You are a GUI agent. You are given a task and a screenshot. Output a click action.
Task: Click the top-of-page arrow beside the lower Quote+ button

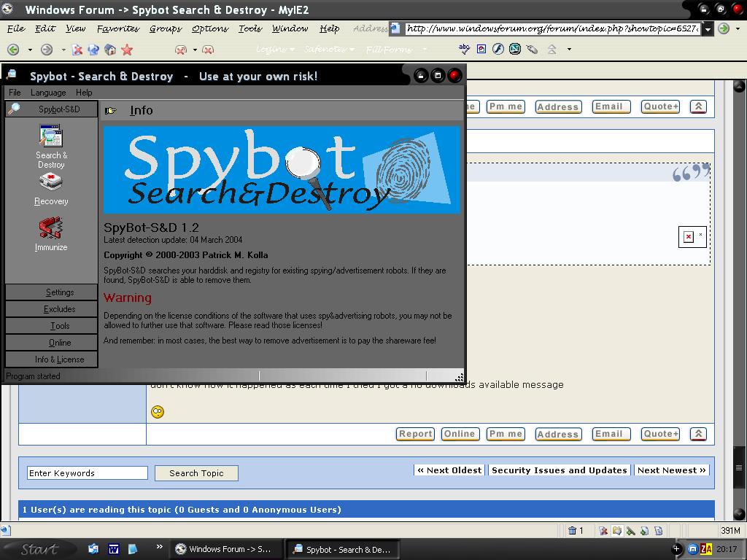click(698, 434)
